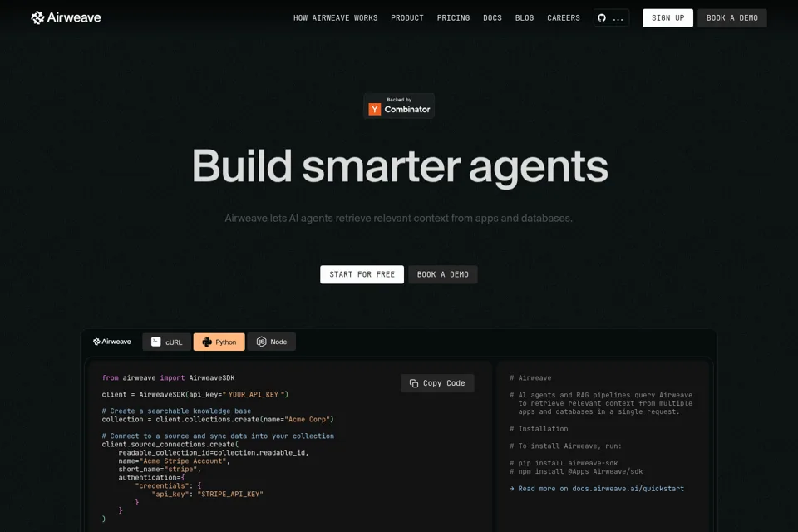
Task: Switch to the Node code tab
Action: pyautogui.click(x=271, y=342)
